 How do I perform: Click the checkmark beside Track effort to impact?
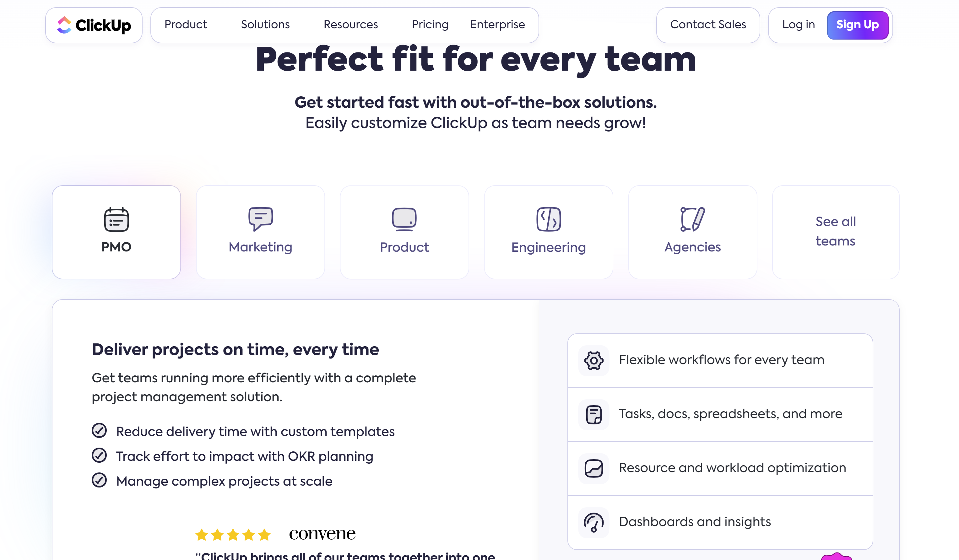(99, 455)
